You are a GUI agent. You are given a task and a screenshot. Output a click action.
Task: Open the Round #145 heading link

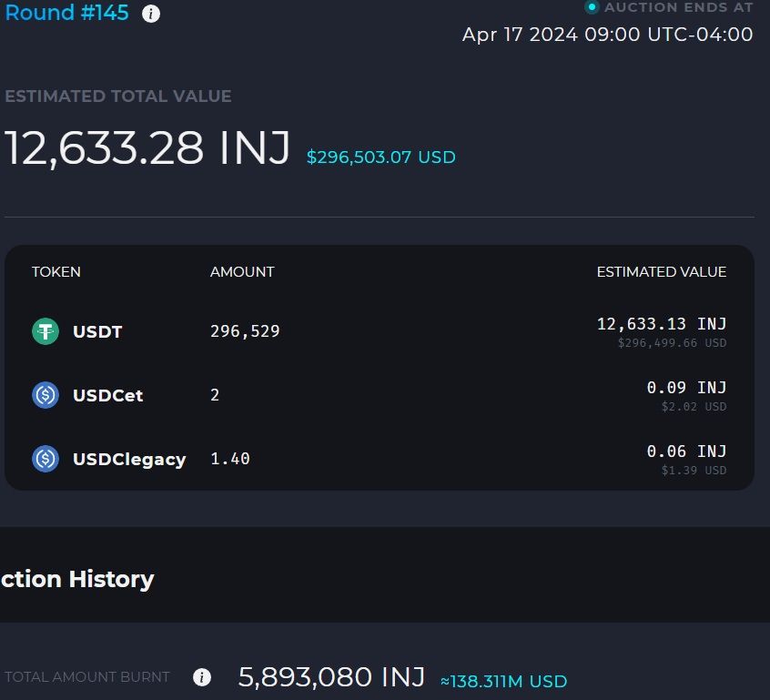tap(66, 13)
